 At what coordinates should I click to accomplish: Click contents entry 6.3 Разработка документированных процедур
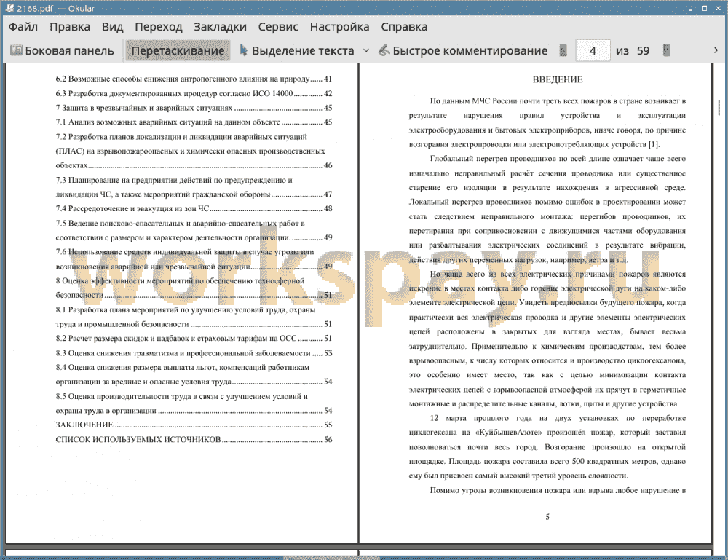point(194,93)
